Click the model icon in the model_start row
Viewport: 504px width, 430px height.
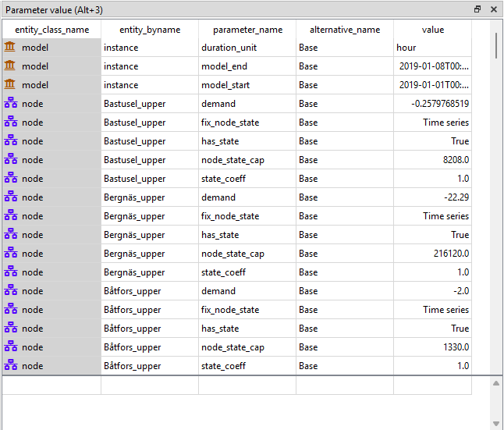click(x=10, y=84)
